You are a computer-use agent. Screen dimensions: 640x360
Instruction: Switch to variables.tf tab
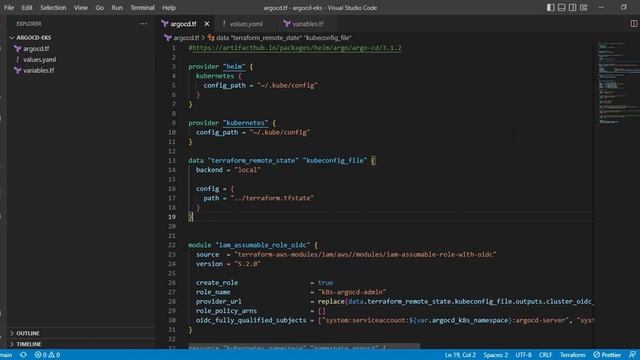[x=308, y=24]
